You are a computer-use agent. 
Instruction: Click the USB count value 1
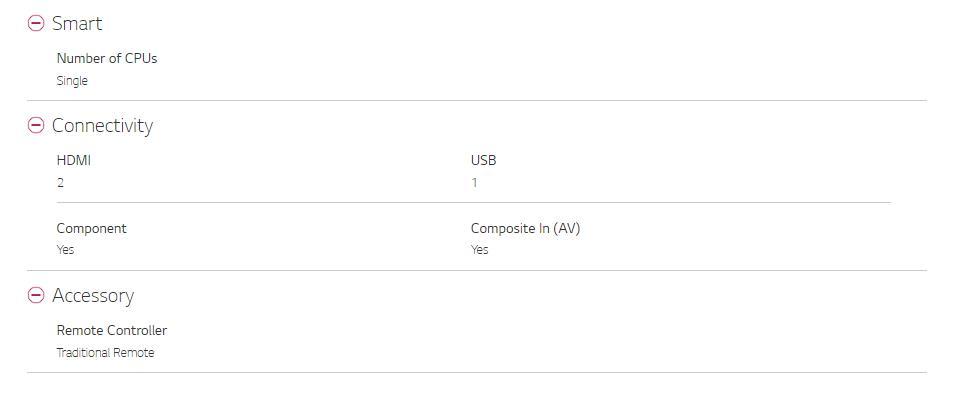[475, 183]
